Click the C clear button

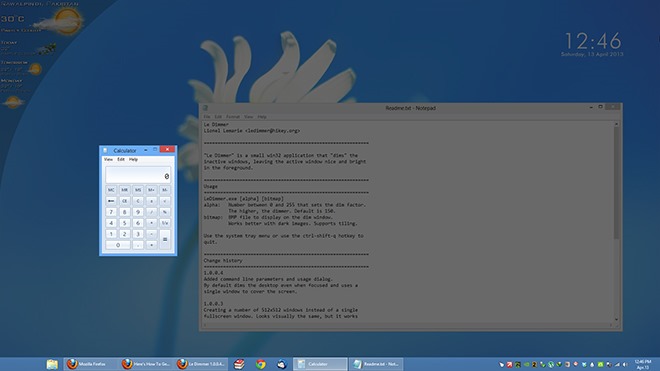tap(138, 201)
